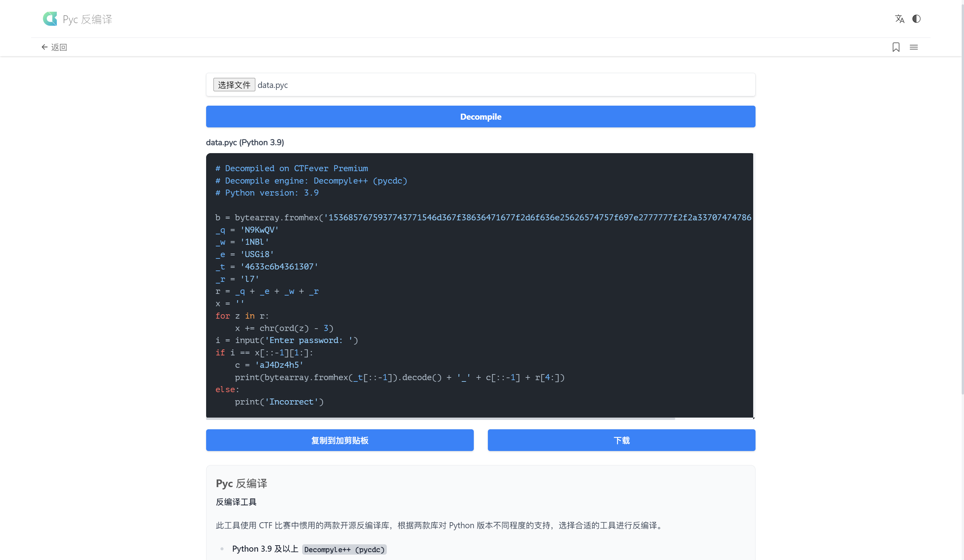Click 复制到加剪贴板 to copy code
964x560 pixels.
[x=340, y=441]
